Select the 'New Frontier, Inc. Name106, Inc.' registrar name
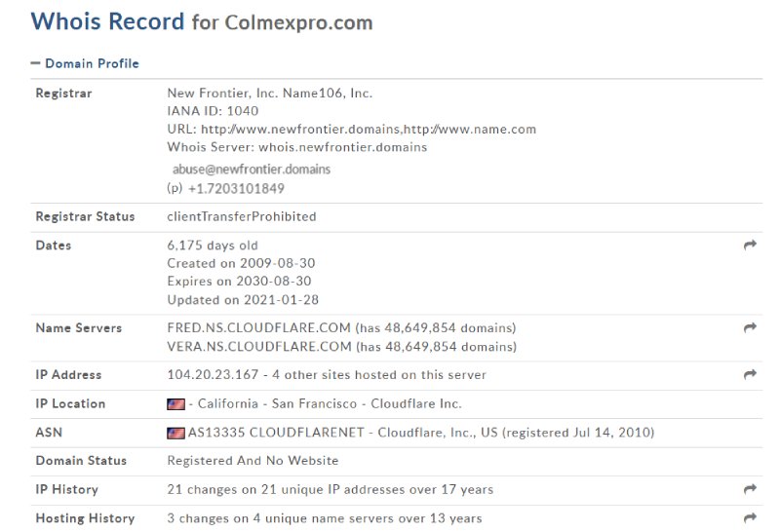The width and height of the screenshot is (780, 532). pyautogui.click(x=270, y=93)
